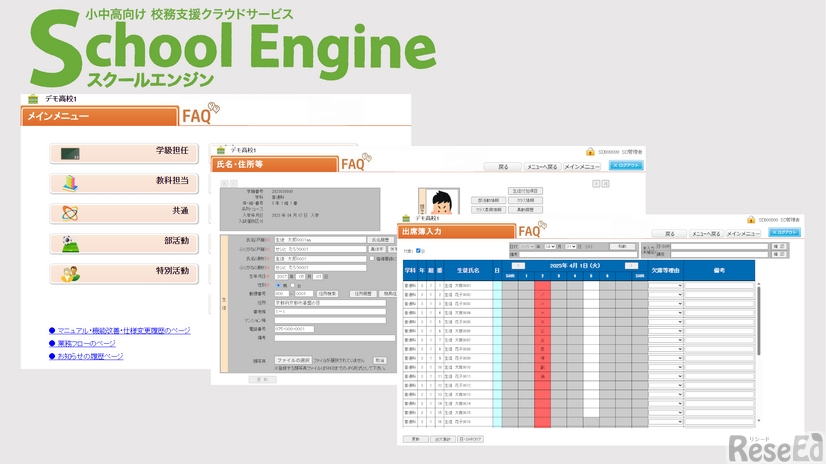The height and width of the screenshot is (464, 826).
Task: Click 日・SHRクリア button below attendance table
Action: point(470,439)
